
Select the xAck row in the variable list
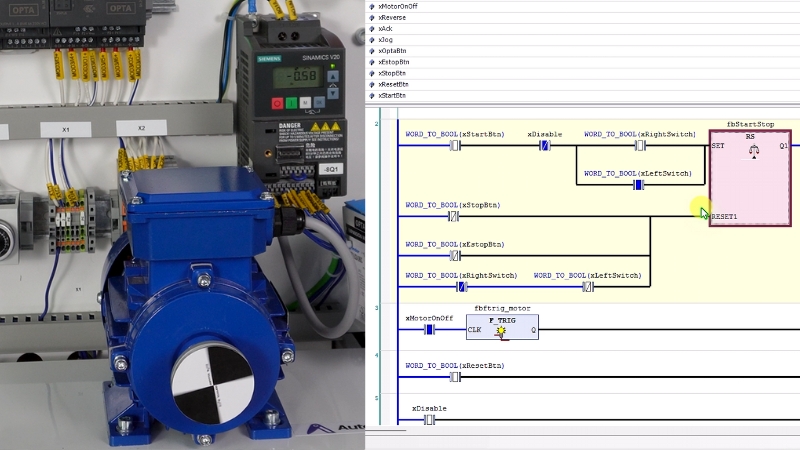pos(583,29)
